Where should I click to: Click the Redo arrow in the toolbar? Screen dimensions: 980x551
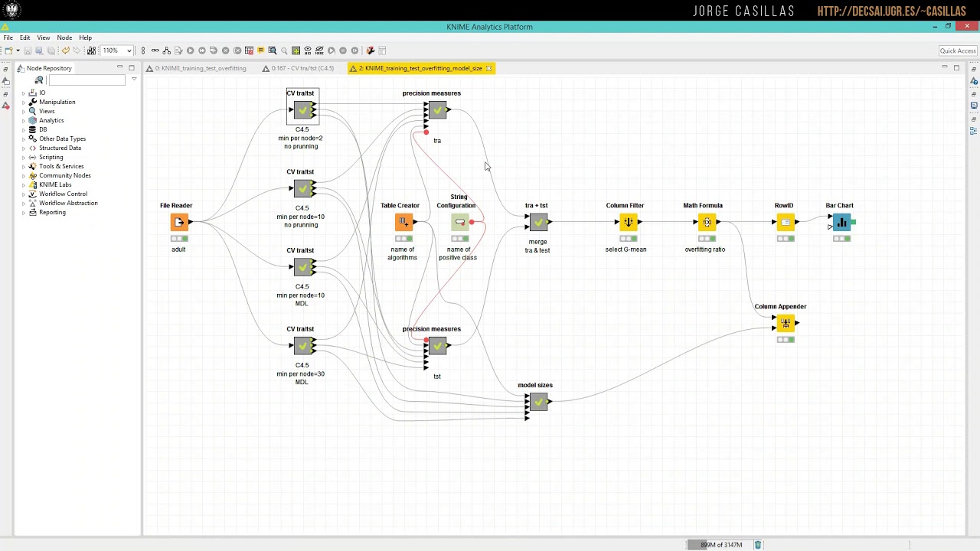tap(77, 51)
